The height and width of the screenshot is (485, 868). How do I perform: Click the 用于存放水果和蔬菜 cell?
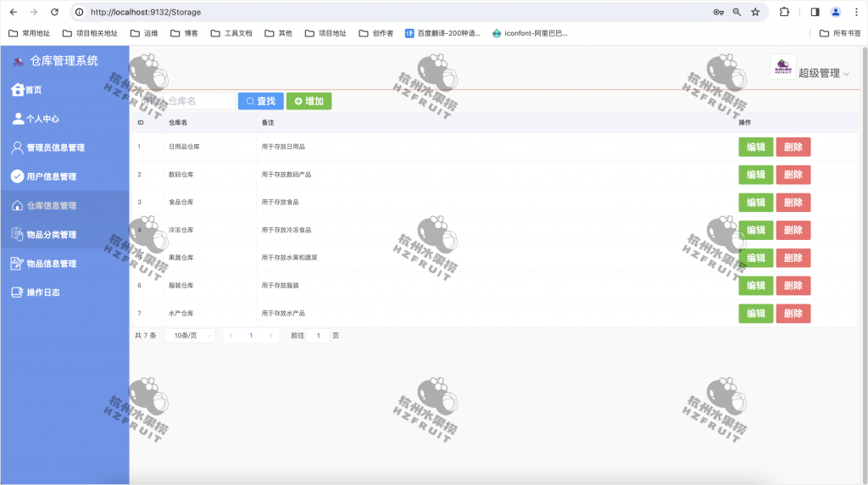click(290, 258)
